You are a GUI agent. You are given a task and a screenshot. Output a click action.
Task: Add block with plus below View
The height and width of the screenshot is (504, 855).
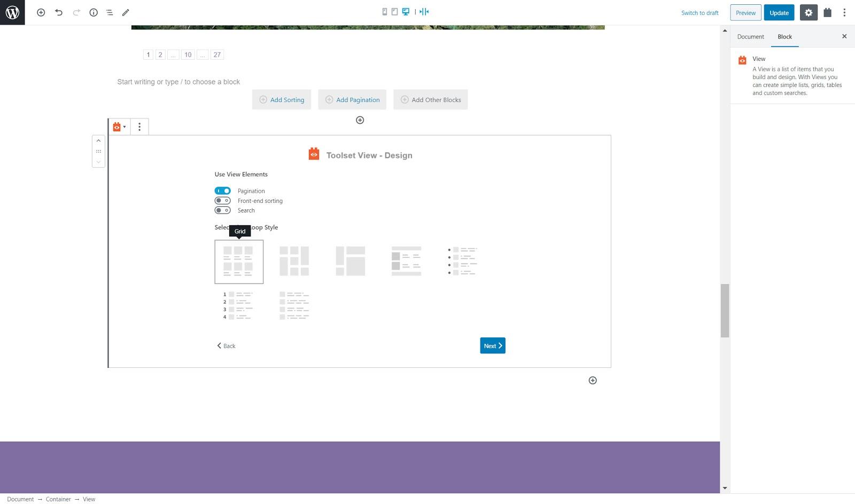click(593, 381)
